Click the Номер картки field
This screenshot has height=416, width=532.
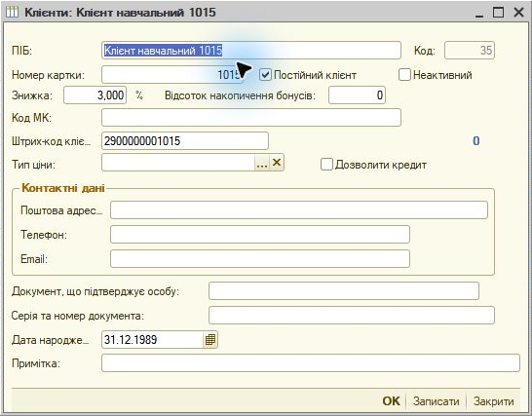172,74
